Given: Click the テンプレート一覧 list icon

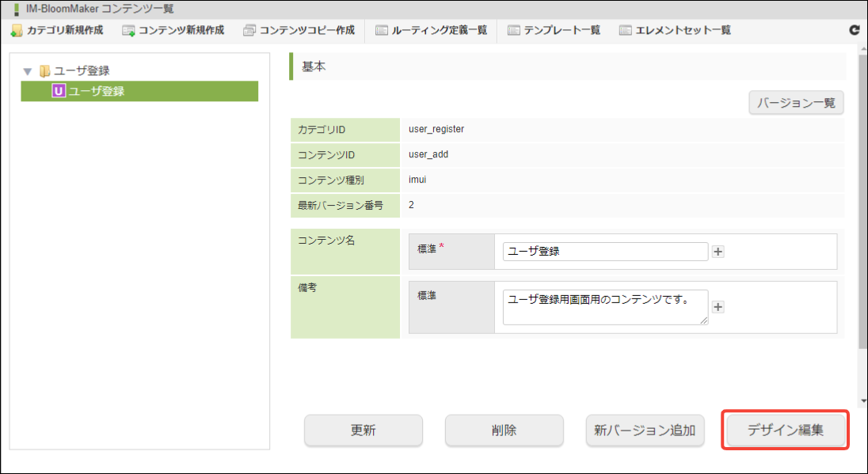Looking at the screenshot, I should pos(514,30).
